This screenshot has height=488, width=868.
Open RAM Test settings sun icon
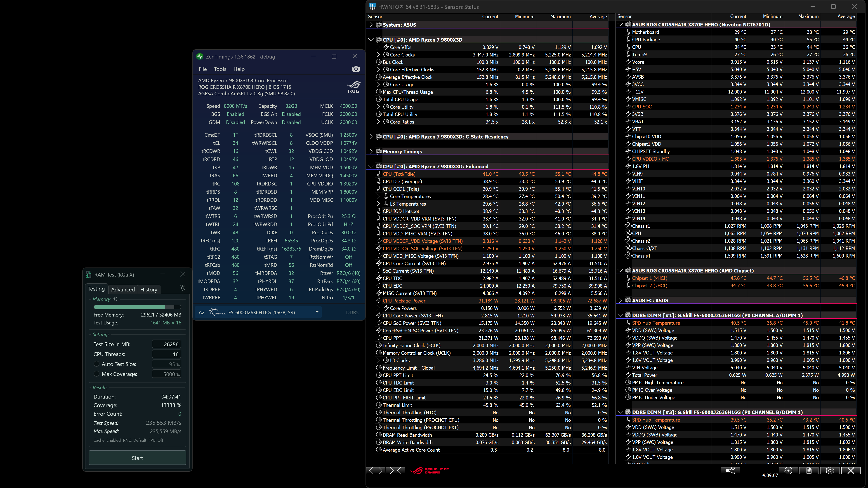point(182,288)
